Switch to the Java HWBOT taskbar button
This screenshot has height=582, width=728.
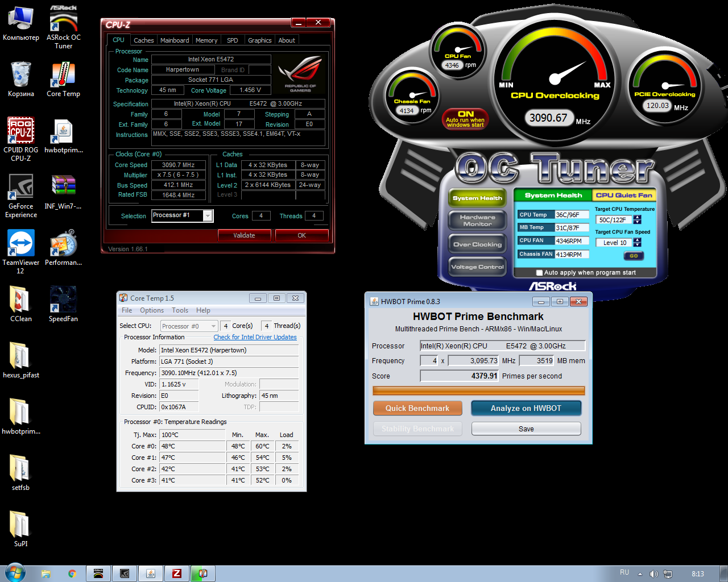(x=151, y=573)
